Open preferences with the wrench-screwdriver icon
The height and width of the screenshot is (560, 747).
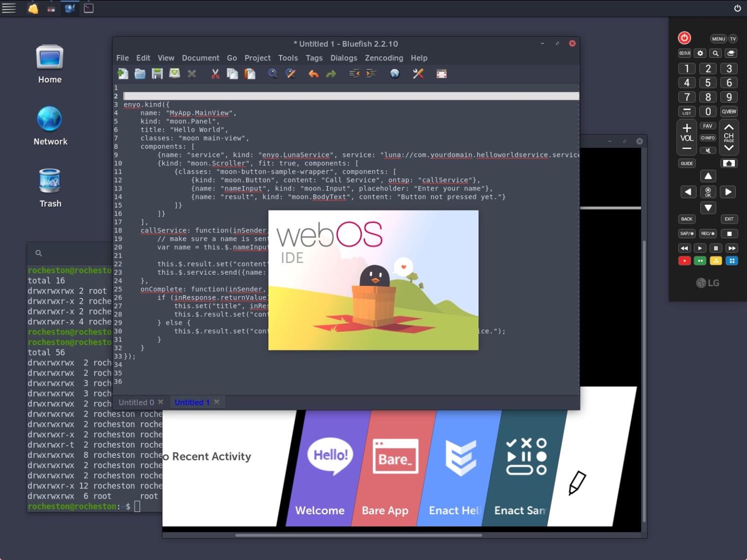point(418,73)
